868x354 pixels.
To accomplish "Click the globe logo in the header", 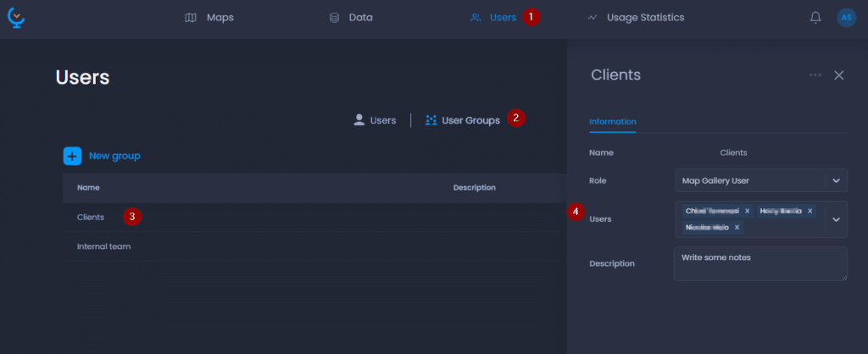I will pos(16,18).
